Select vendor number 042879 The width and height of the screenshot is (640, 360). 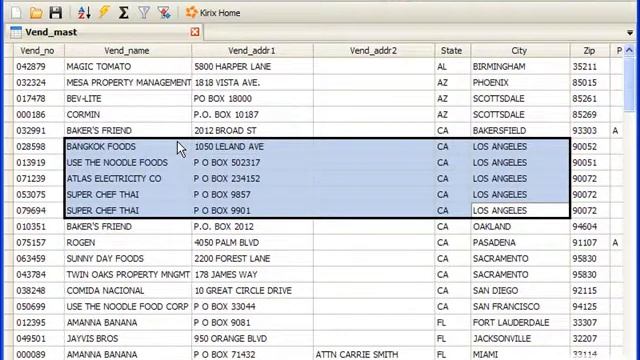(38, 67)
